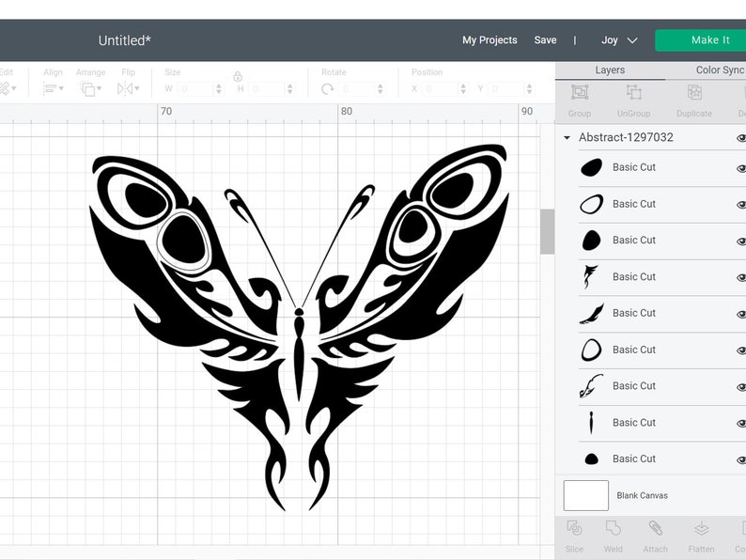Screen dimensions: 746x560
Task: Select the Attach paperclip tool
Action: [x=655, y=529]
